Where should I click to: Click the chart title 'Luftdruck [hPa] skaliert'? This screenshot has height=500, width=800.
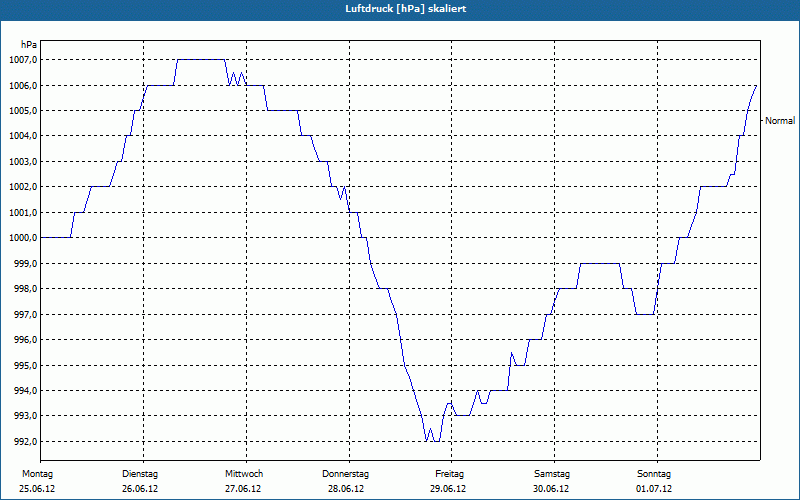click(406, 9)
